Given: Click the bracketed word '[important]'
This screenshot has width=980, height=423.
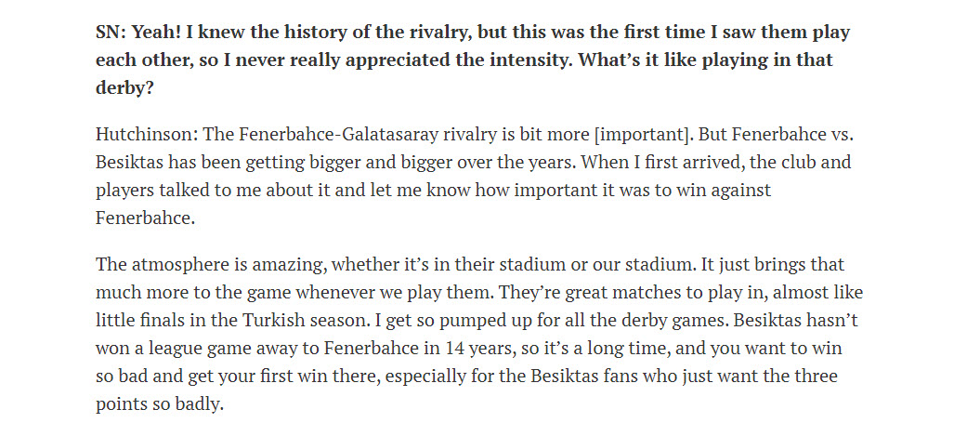Looking at the screenshot, I should click(x=603, y=133).
